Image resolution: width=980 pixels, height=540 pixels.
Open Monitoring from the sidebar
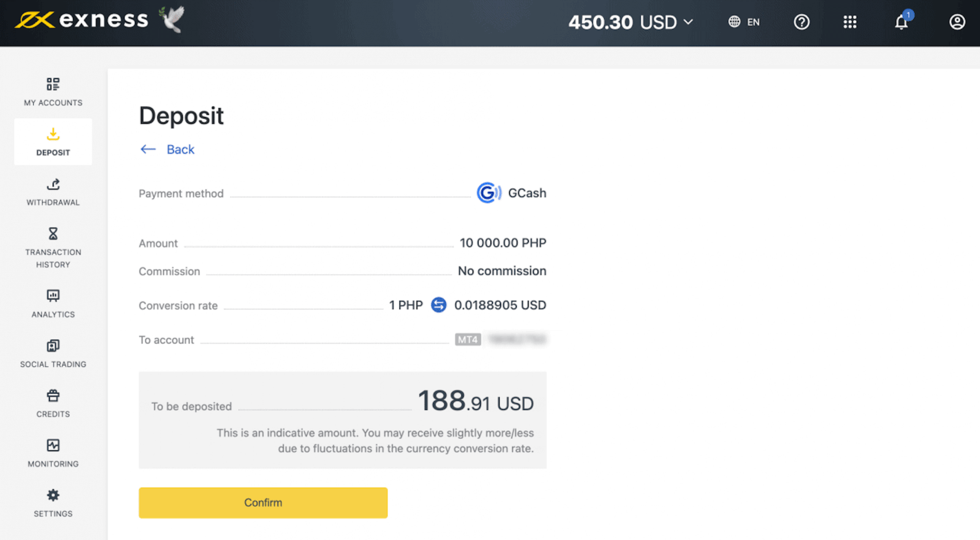coord(53,452)
